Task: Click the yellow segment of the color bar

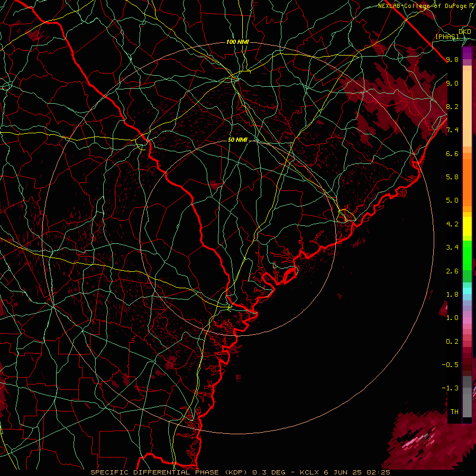Action: click(x=467, y=226)
